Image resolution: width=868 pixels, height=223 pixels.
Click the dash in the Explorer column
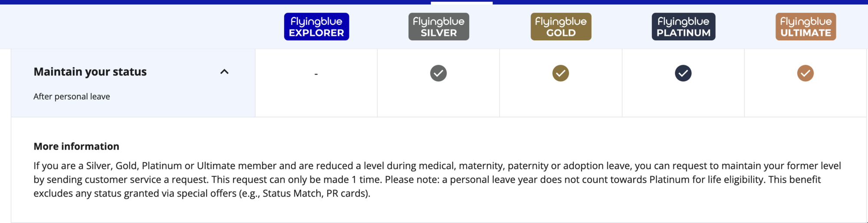[x=316, y=74]
